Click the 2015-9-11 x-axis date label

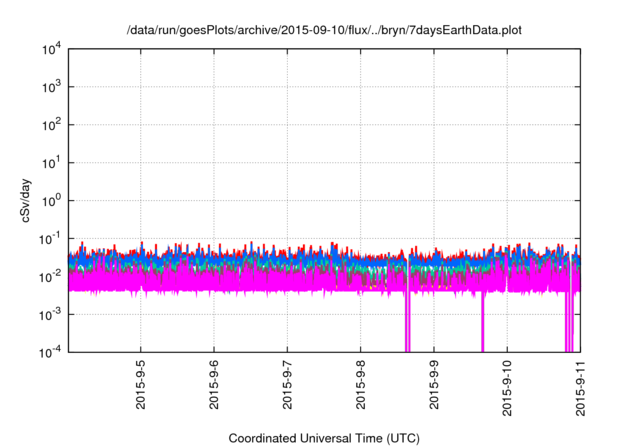[580, 388]
